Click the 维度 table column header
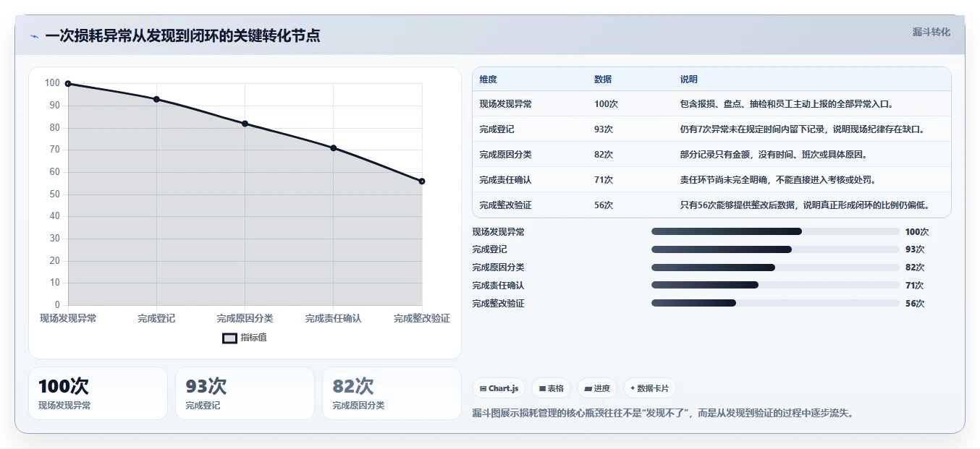Screen dimensions: 980x449 [x=488, y=80]
